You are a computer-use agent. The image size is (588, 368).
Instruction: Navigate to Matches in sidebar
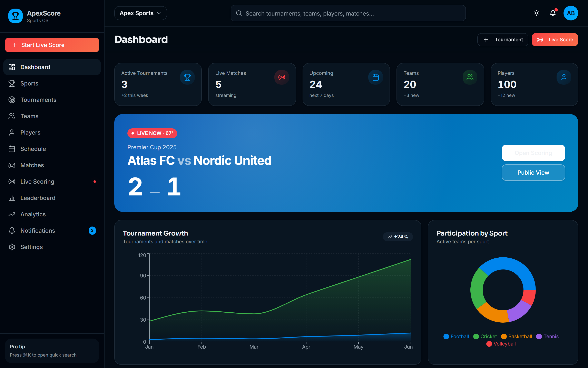[x=52, y=165]
